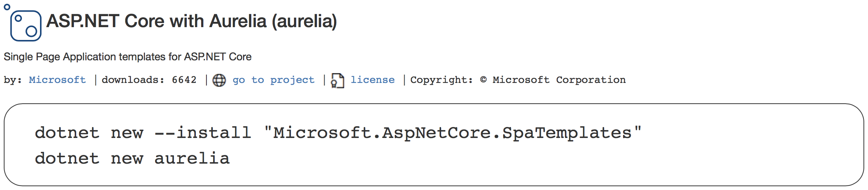Click the --install flag in the command
Screen dimensions: 868x190
(x=203, y=133)
